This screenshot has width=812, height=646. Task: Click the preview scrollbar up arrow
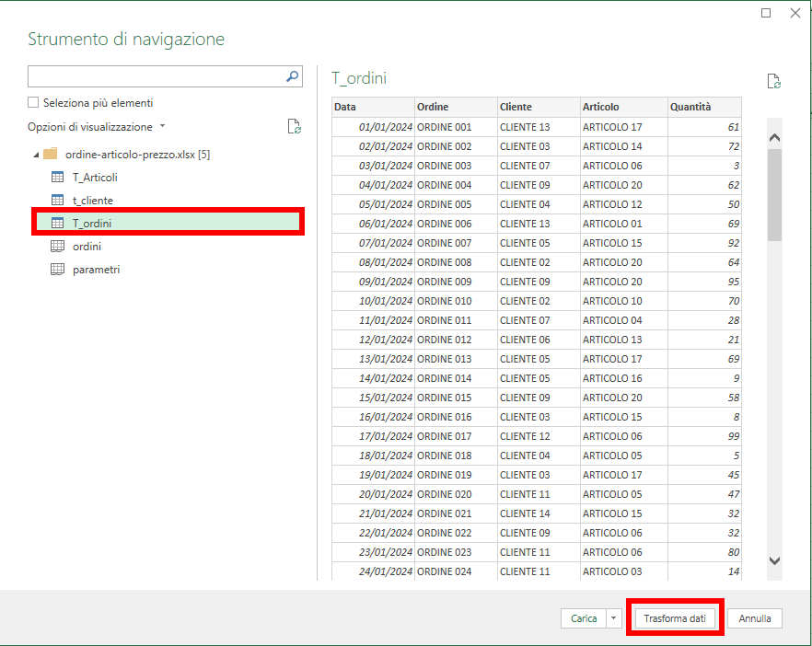(x=775, y=138)
